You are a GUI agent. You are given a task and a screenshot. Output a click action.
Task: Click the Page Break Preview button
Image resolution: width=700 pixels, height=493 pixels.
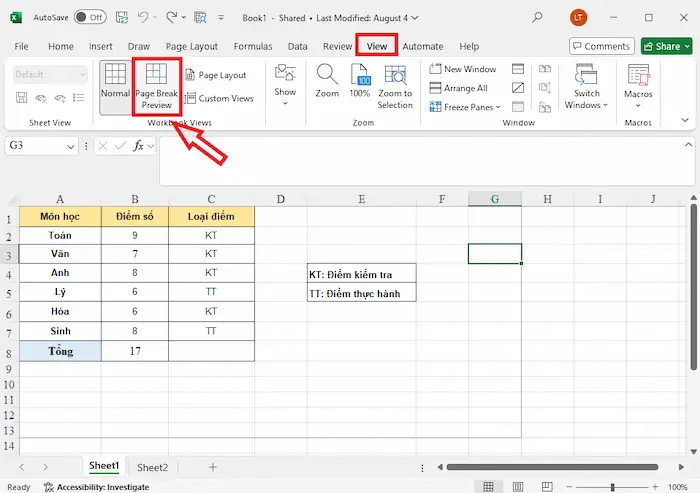click(156, 86)
